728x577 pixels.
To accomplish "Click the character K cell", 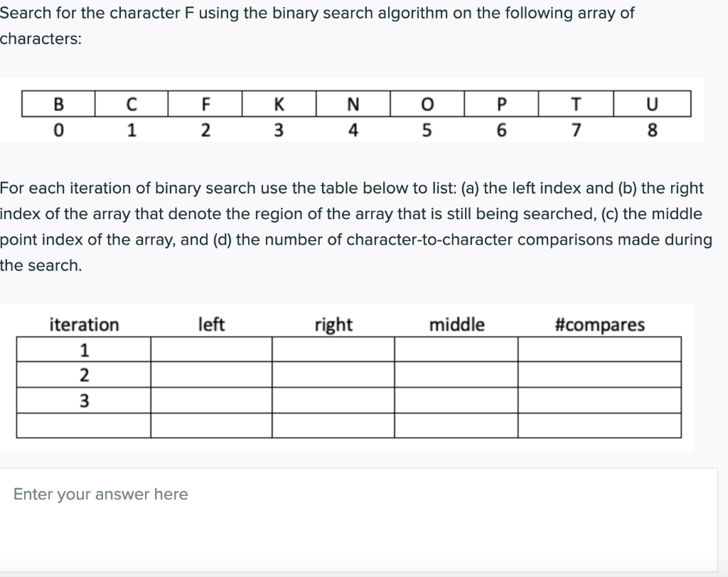I will (x=279, y=104).
